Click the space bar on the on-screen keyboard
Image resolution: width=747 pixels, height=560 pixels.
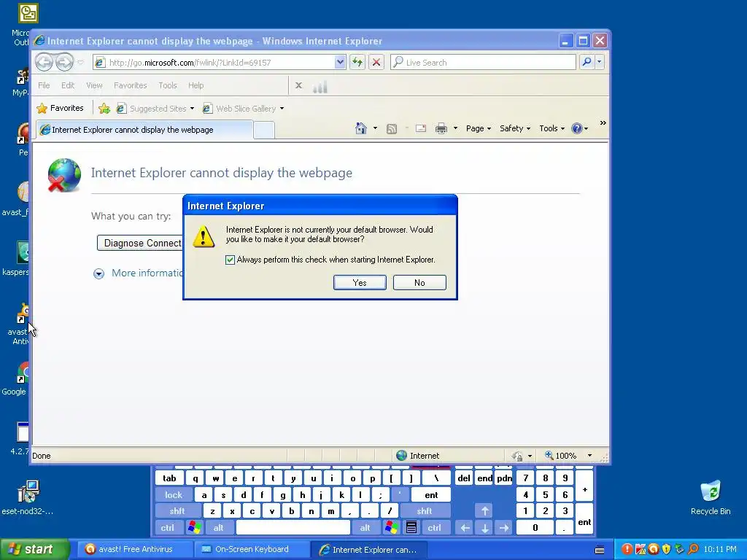[x=293, y=528]
